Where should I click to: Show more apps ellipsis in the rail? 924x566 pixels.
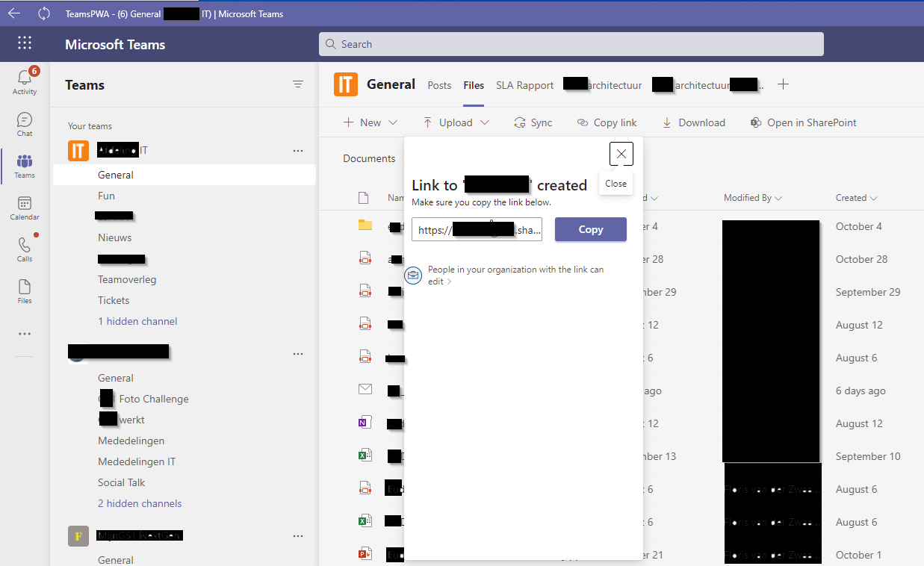(x=25, y=334)
